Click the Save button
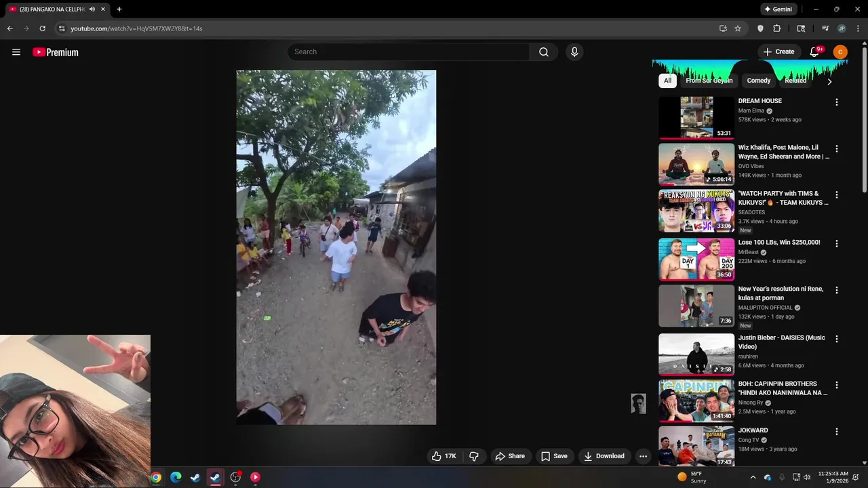The height and width of the screenshot is (488, 868). coord(553,456)
